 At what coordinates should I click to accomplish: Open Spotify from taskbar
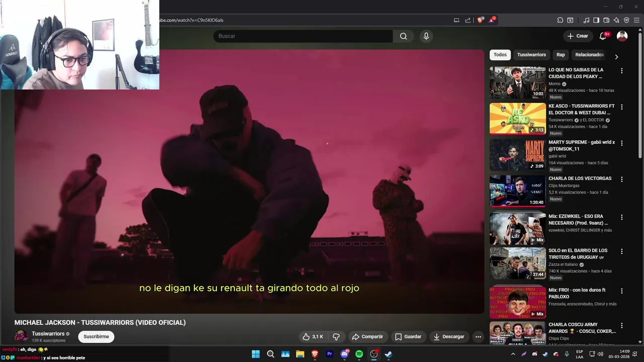tap(359, 354)
